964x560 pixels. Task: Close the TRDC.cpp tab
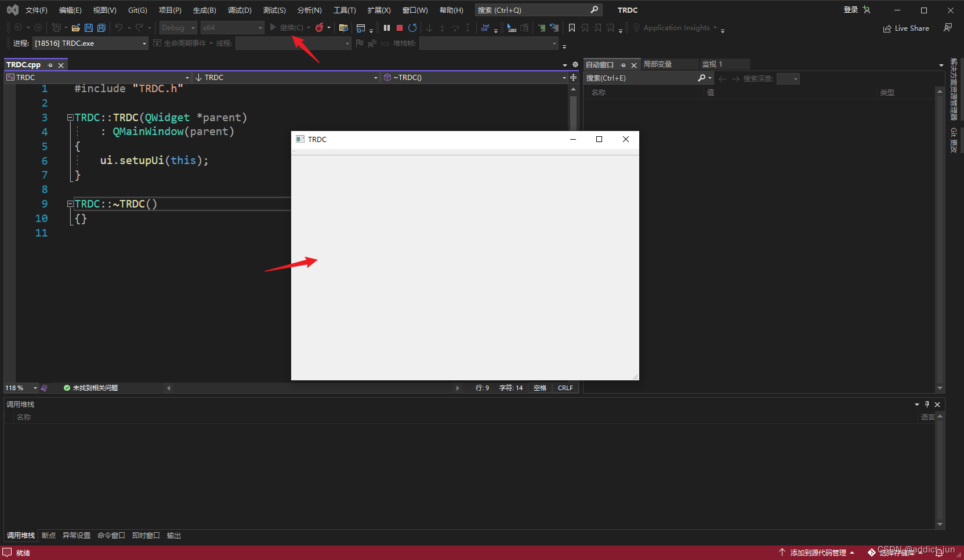click(x=61, y=66)
